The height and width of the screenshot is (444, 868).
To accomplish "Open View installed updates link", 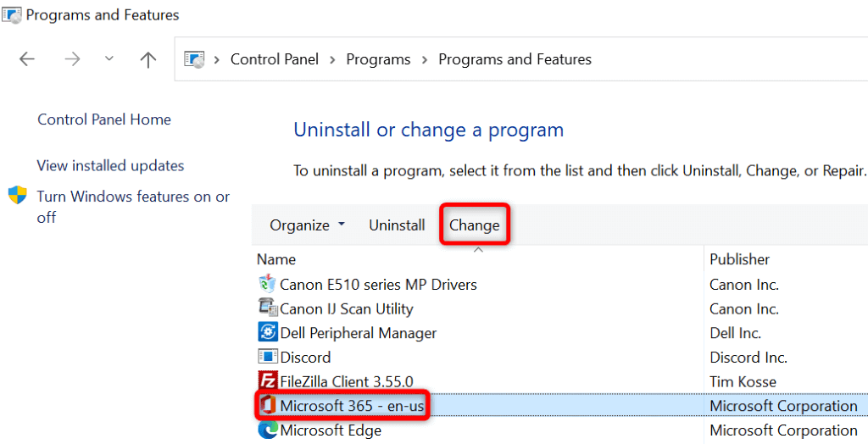I will point(110,165).
